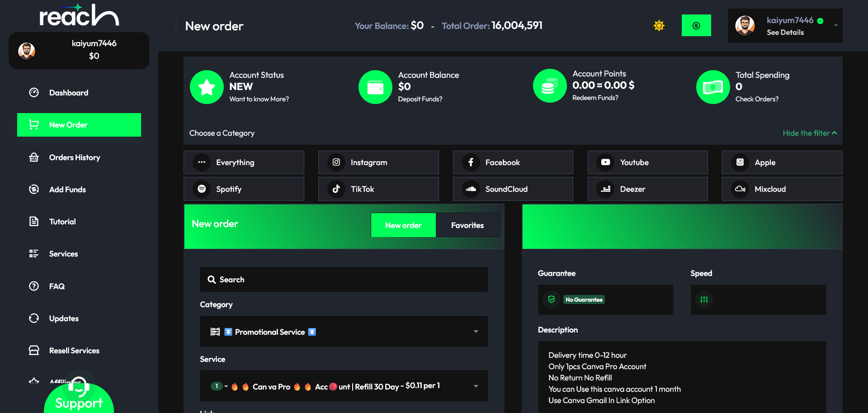Click Deposit Funds? link

420,99
